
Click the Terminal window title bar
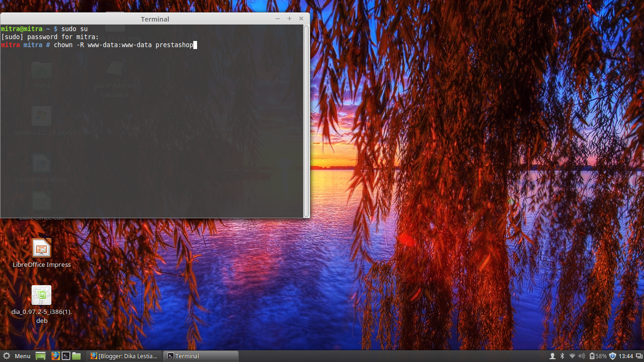coord(155,19)
